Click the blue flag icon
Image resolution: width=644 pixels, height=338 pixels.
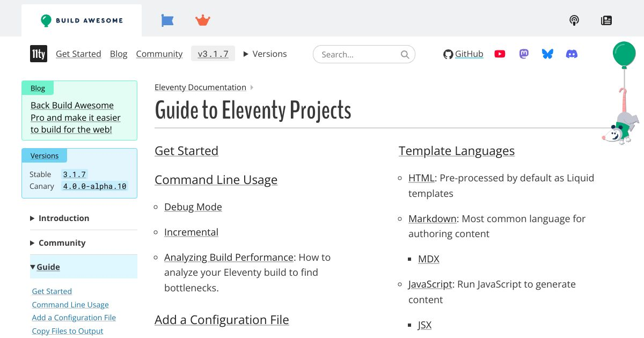[x=167, y=20]
